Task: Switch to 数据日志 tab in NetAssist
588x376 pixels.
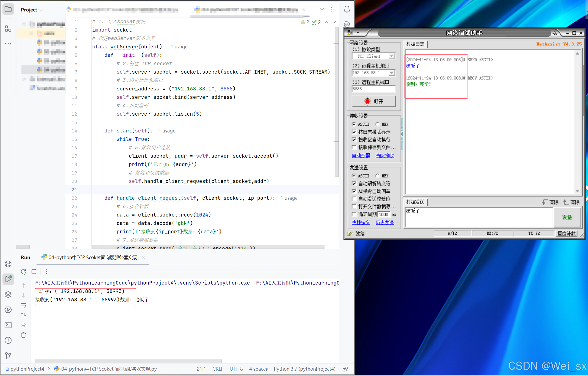Action: pyautogui.click(x=415, y=44)
